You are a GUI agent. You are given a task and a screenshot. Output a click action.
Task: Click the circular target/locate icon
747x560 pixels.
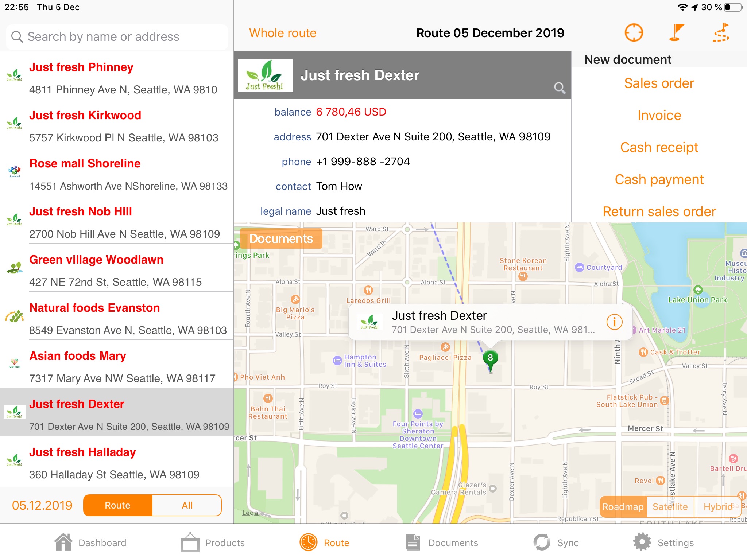tap(634, 32)
